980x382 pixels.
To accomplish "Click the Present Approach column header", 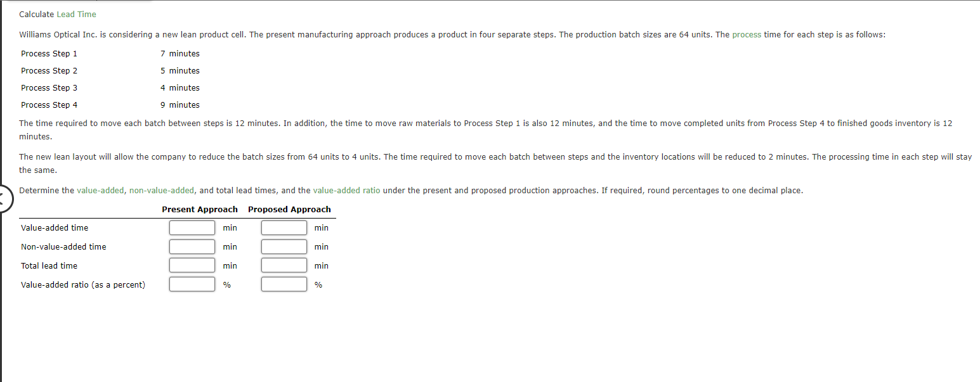I will point(199,209).
